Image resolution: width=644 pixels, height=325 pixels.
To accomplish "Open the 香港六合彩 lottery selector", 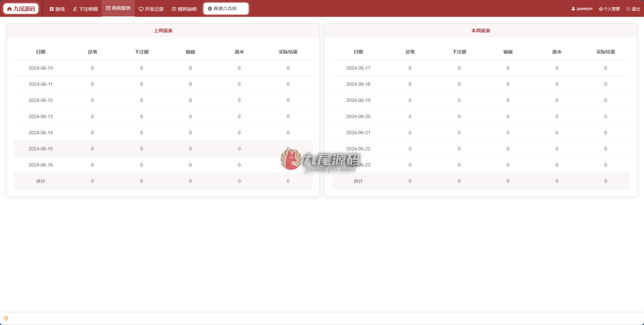I will pyautogui.click(x=226, y=9).
